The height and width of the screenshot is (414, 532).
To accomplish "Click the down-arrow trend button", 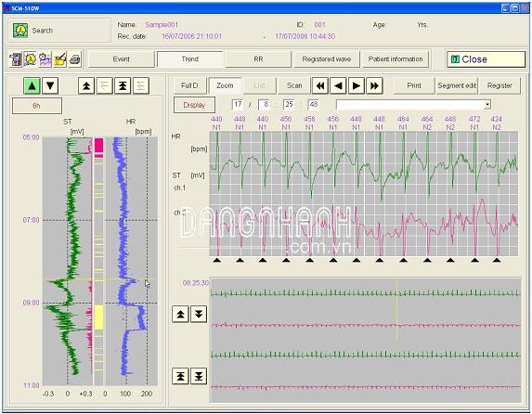I will (x=50, y=85).
